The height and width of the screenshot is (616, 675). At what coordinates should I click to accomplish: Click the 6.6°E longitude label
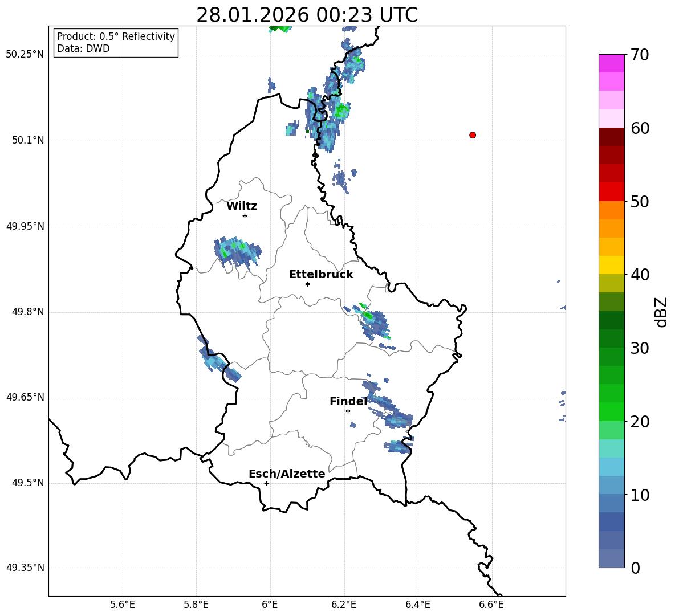click(491, 605)
